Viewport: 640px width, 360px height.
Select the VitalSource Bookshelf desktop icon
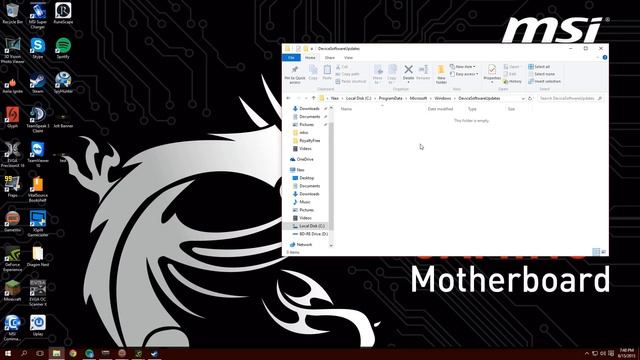[x=38, y=189]
